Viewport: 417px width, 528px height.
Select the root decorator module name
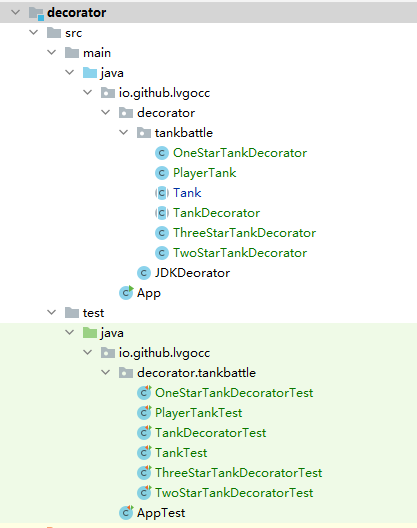point(77,12)
